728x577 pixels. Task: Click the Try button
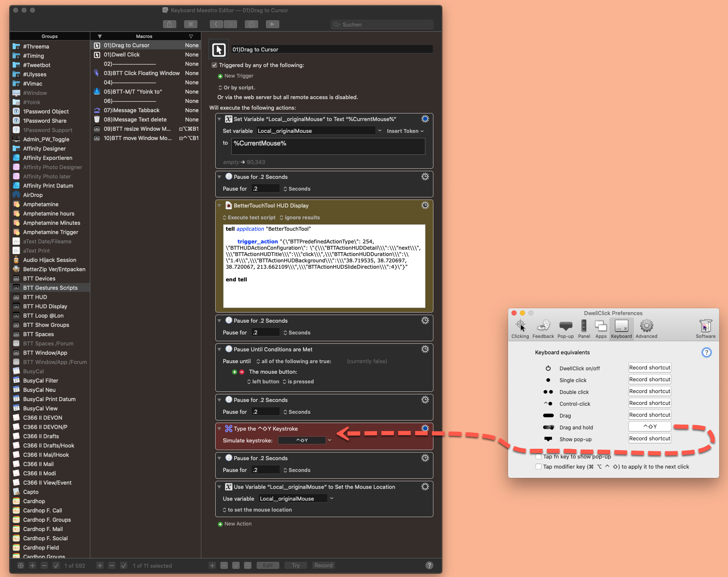point(296,566)
